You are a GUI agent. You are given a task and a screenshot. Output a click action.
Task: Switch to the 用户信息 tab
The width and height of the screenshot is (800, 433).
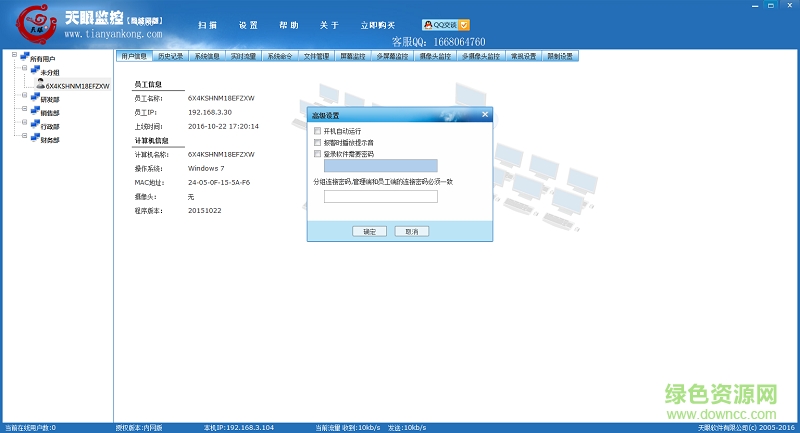(x=134, y=56)
